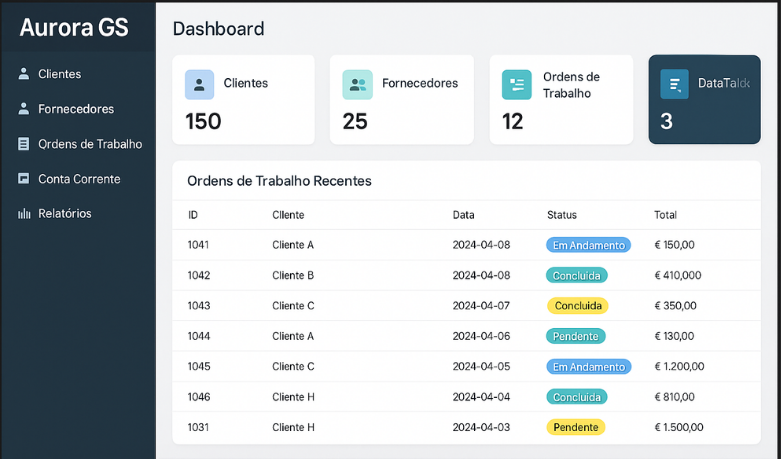
Task: Click the icon on the dark DataTalck card
Action: click(675, 85)
